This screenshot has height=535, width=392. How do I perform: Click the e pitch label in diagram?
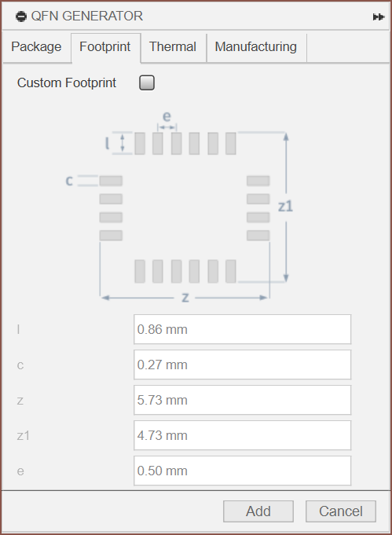[x=167, y=117]
